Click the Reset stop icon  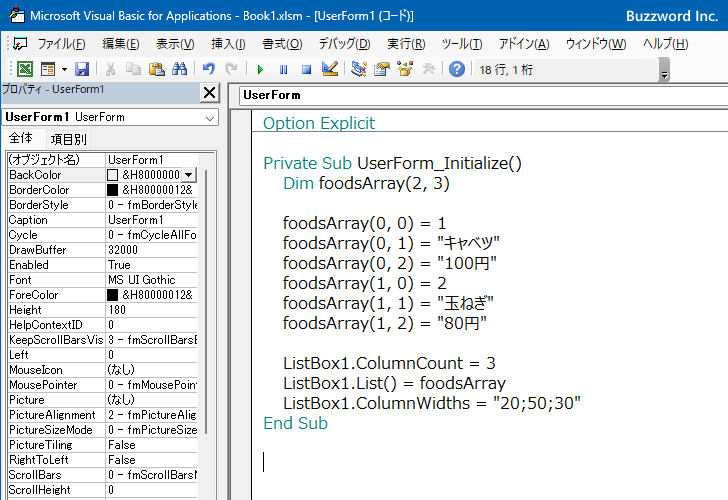pos(306,70)
